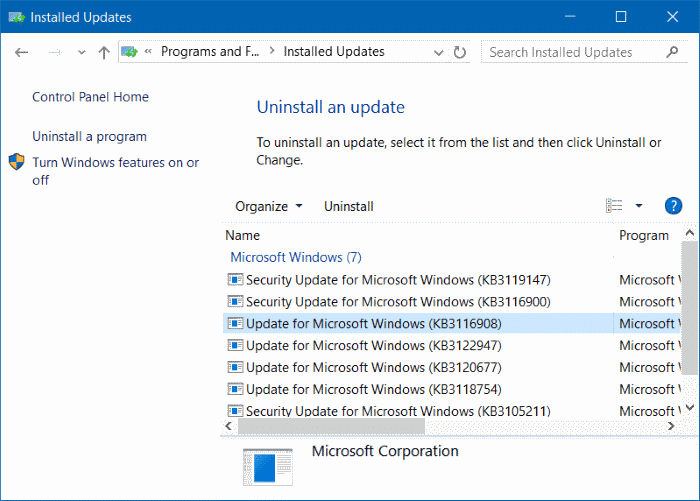This screenshot has height=501, width=700.
Task: Open Help with the question mark
Action: 673,206
